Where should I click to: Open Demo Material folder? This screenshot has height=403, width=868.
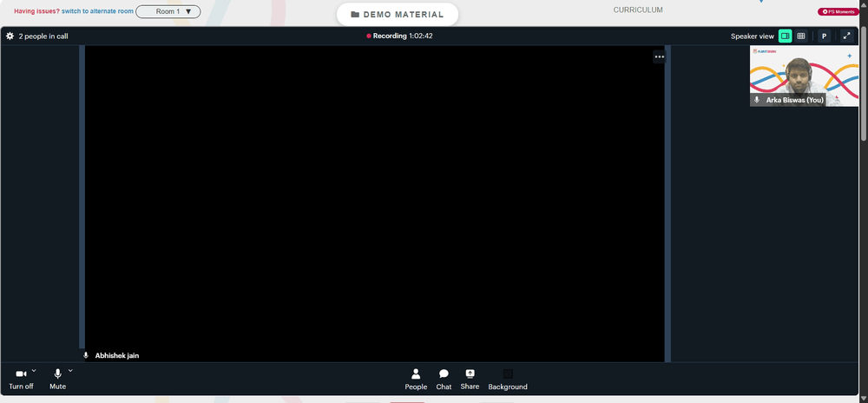(398, 15)
